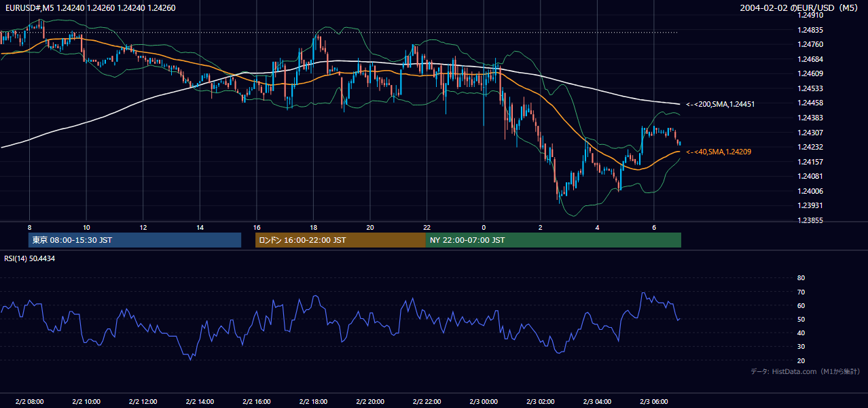Click the '2/3 04:00' date label
This screenshot has height=408, width=868.
tap(597, 402)
